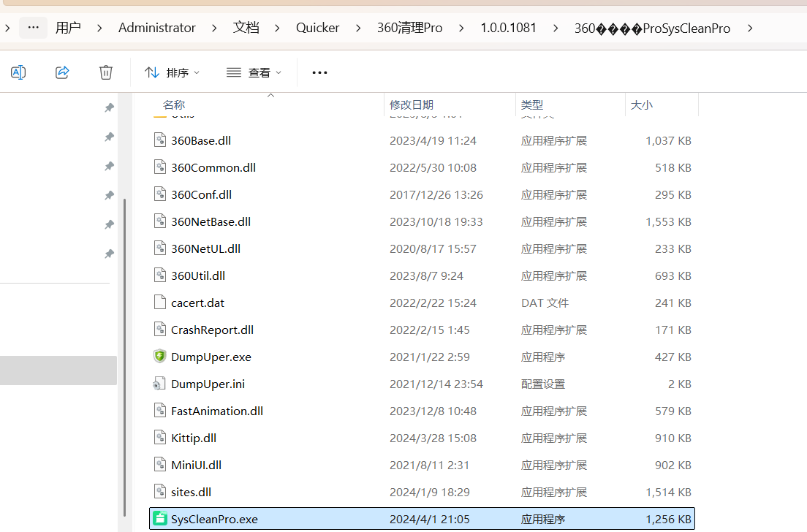Select the 360Util.dll file icon
The width and height of the screenshot is (807, 532).
(160, 275)
